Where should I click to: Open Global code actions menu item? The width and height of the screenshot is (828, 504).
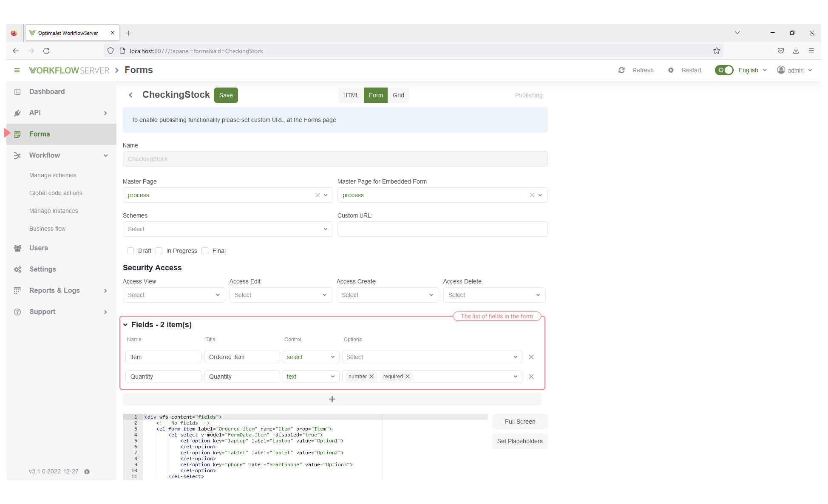click(x=56, y=193)
